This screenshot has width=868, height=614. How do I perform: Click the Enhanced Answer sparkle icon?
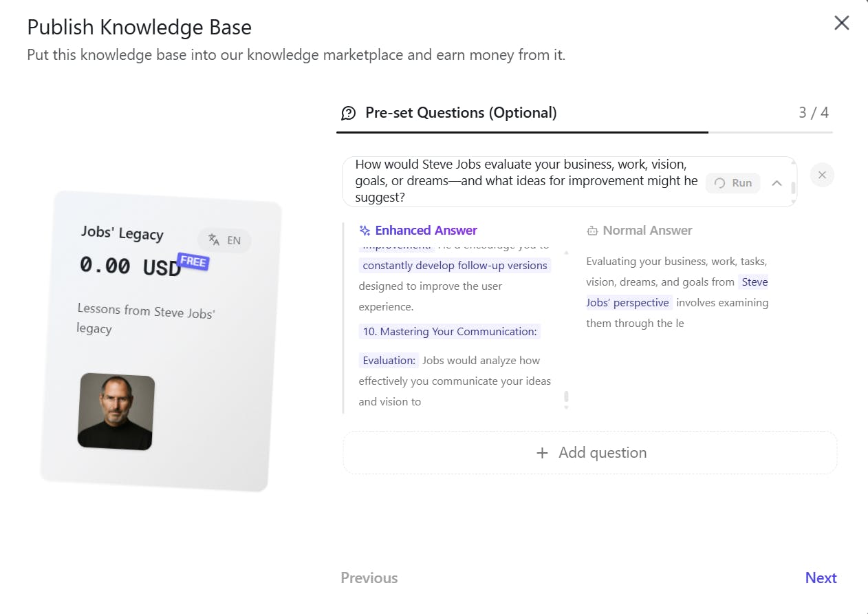click(365, 231)
